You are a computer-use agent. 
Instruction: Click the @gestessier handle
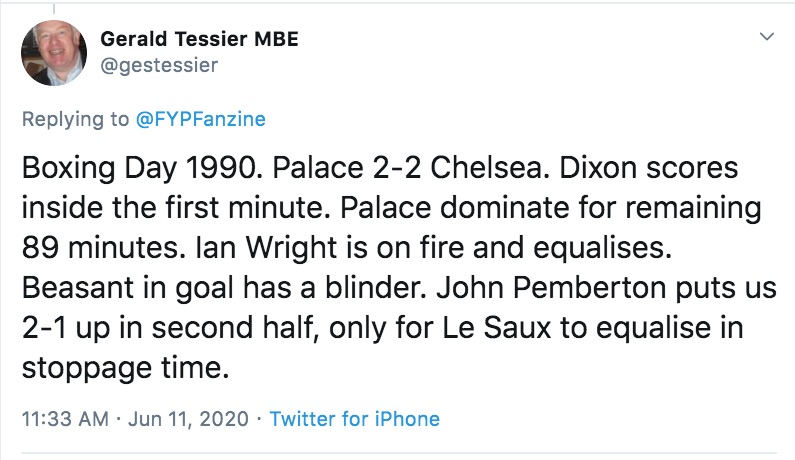click(x=159, y=65)
